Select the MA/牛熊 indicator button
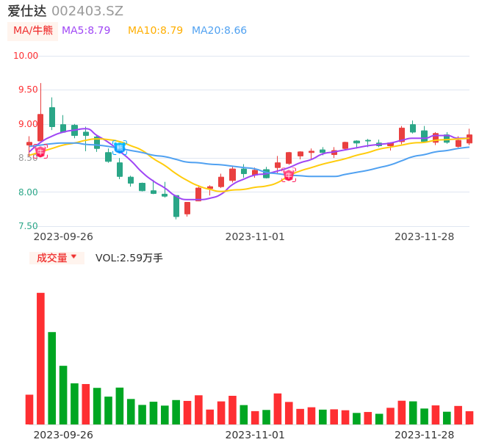This screenshot has width=504, height=445. (33, 31)
